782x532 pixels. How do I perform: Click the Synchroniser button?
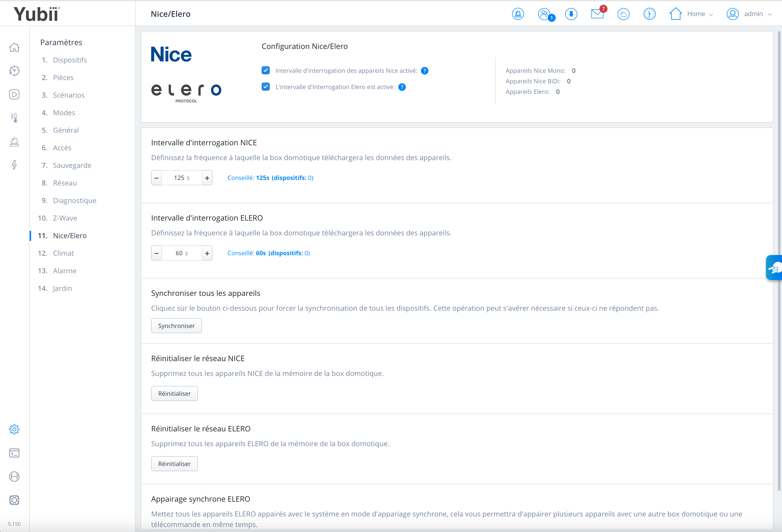pos(176,326)
